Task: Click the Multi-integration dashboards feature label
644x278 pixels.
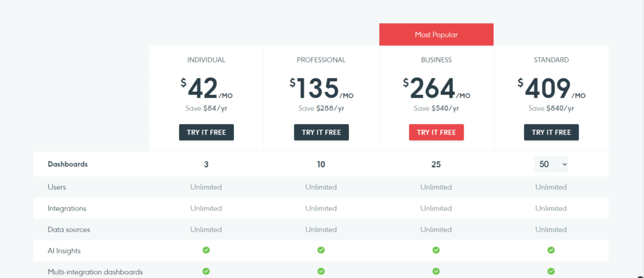Action: point(96,272)
